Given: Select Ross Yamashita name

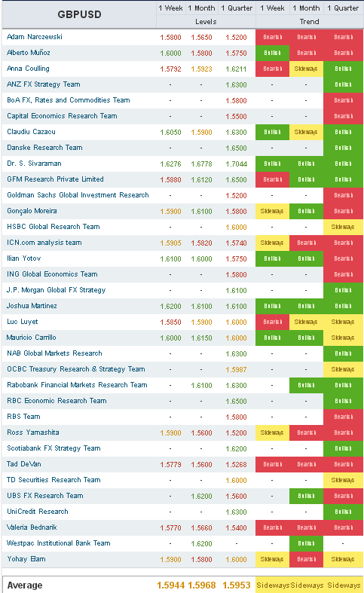Looking at the screenshot, I should coord(33,433).
